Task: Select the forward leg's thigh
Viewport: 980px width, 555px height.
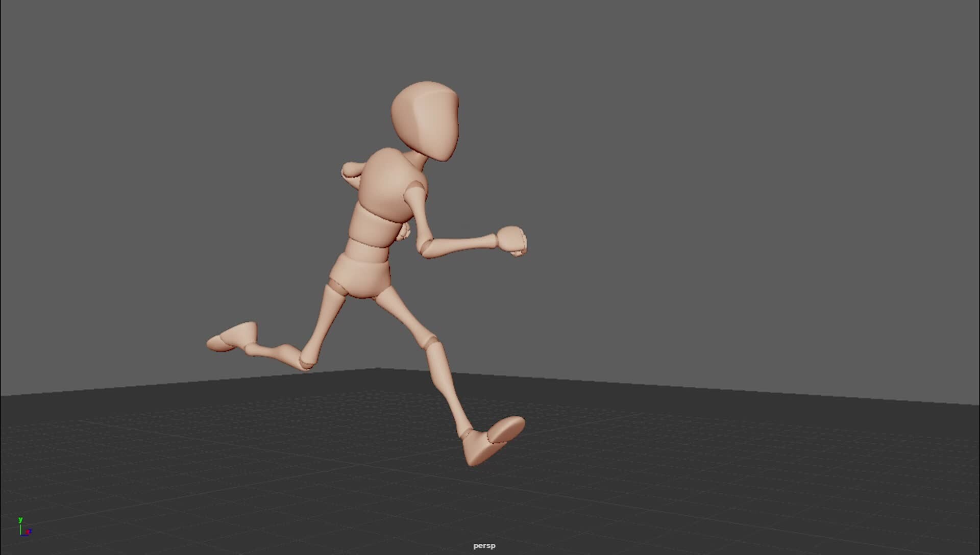Action: tap(405, 317)
